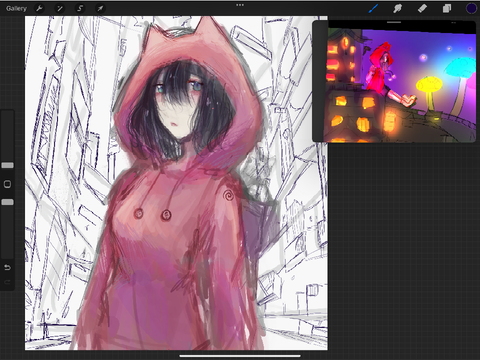Undo the last stroke

tap(7, 267)
